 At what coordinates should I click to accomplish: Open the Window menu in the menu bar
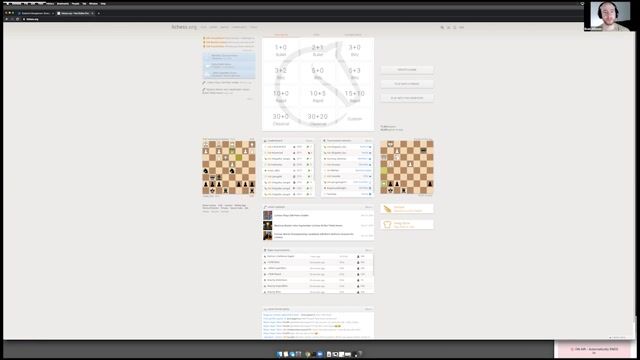click(x=93, y=4)
